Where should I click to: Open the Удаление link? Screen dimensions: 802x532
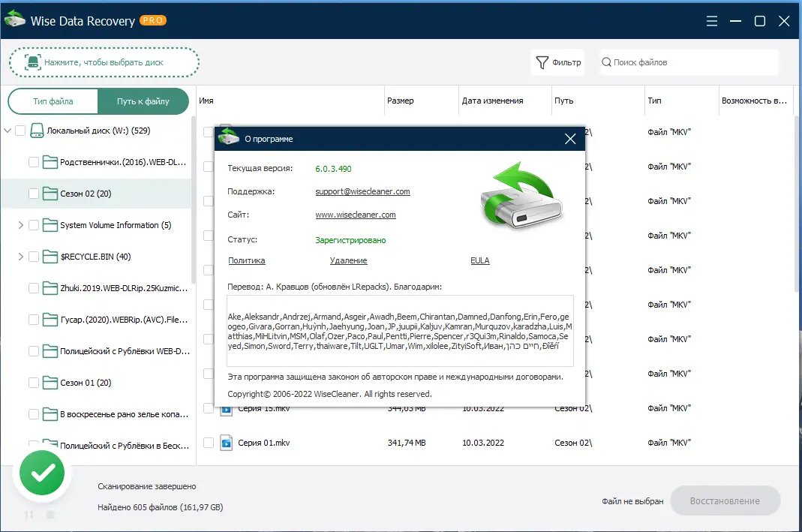(x=348, y=260)
